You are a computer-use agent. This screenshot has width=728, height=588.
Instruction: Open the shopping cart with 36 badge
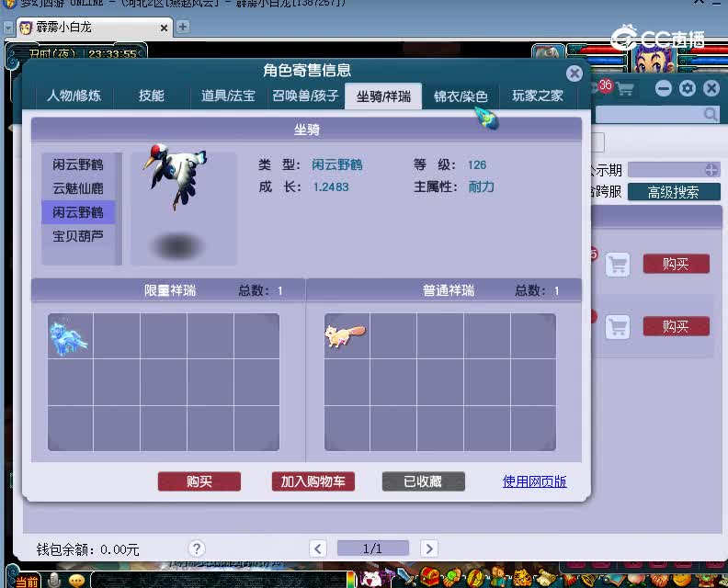[x=624, y=88]
